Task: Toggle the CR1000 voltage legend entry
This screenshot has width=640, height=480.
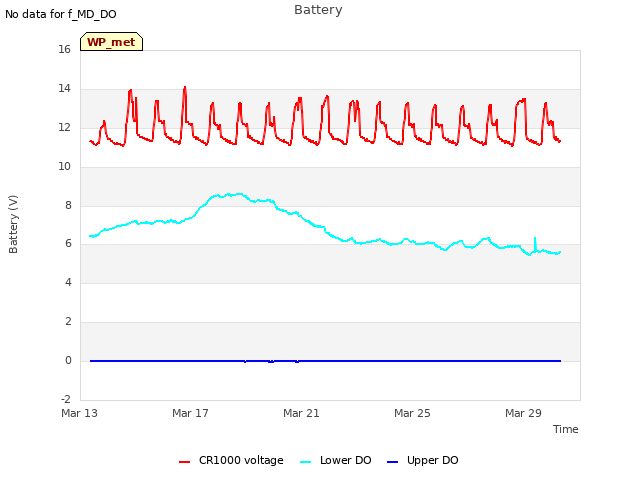Action: coord(231,460)
